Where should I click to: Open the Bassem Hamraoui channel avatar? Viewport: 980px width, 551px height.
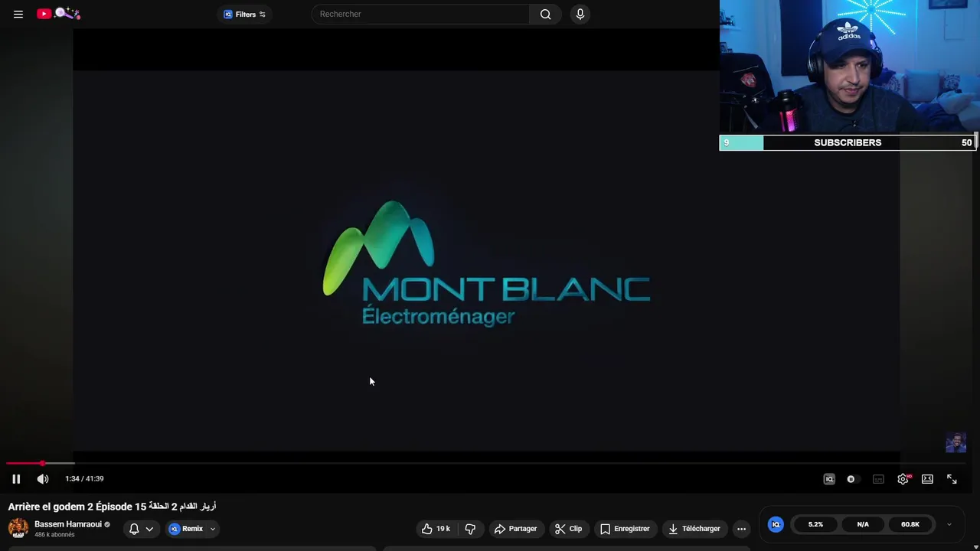coord(18,528)
